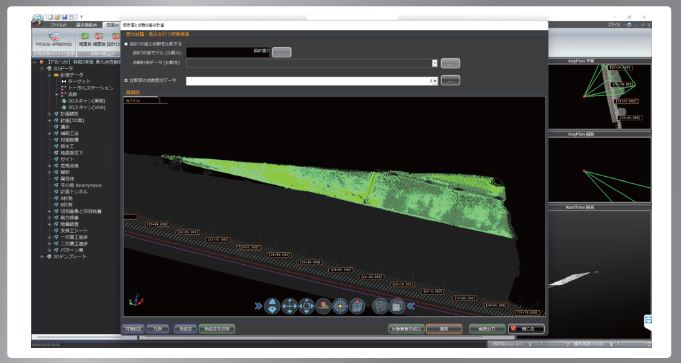This screenshot has height=363, width=681.
Task: Click the blue remote-control icon at the right screen edge
Action: (648, 320)
